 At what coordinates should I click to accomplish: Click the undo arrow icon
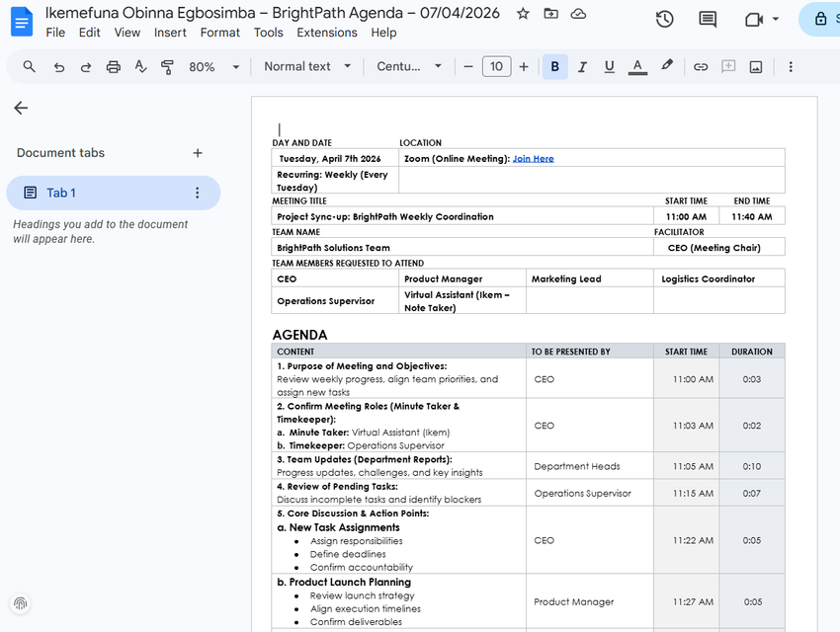59,67
